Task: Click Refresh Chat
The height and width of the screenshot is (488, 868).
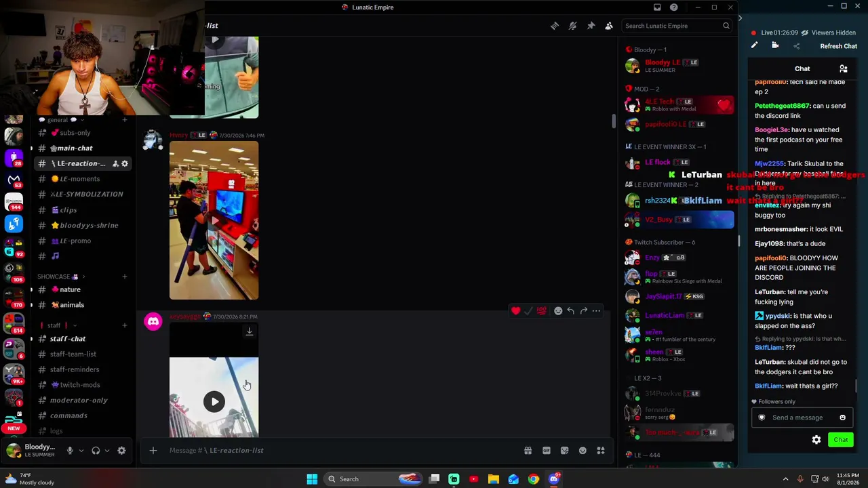Action: pyautogui.click(x=838, y=46)
